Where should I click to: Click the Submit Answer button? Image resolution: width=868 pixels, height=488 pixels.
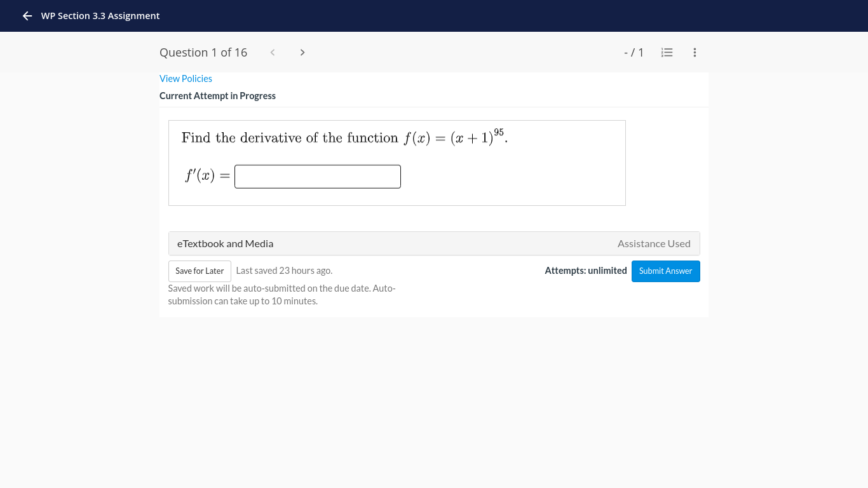click(x=665, y=271)
